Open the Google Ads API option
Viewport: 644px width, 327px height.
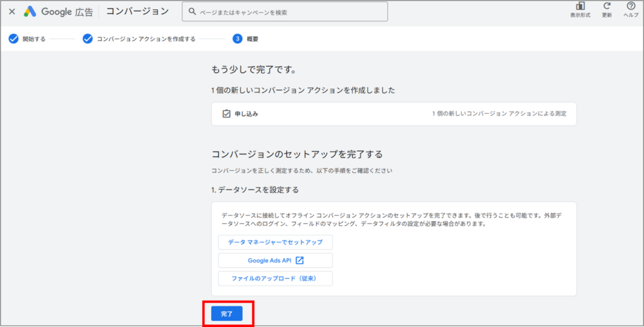click(x=270, y=261)
